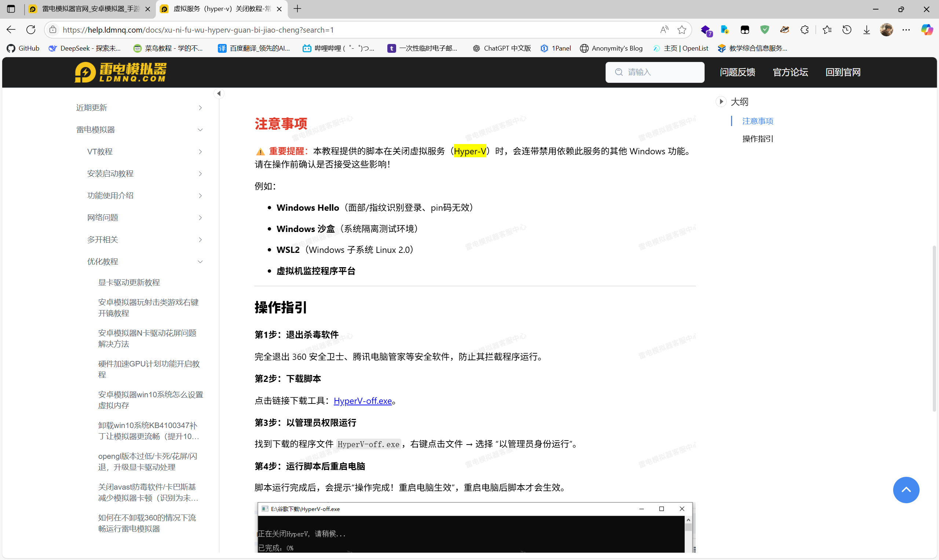This screenshot has width=939, height=560.
Task: Open browser history icon
Action: (x=847, y=30)
